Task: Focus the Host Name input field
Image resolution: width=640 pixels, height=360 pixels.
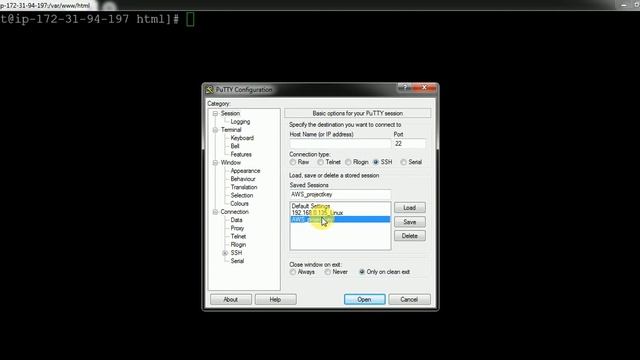Action: click(x=340, y=144)
